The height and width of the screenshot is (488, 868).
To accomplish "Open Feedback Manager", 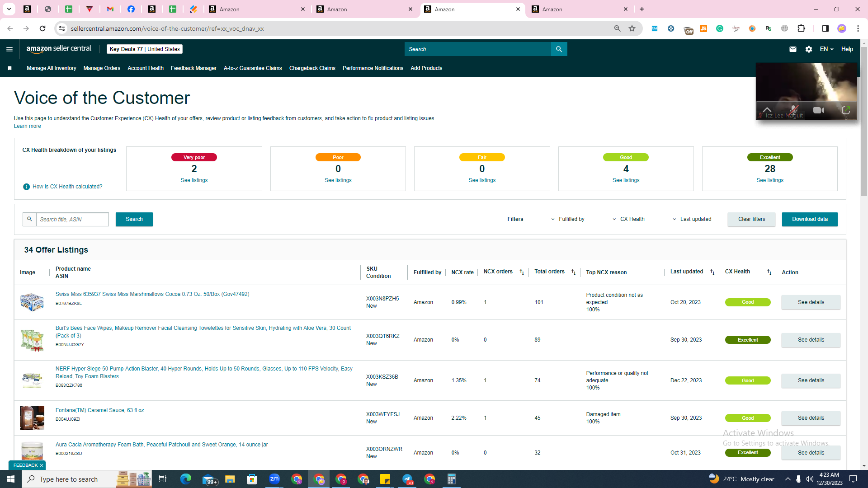I will point(193,68).
